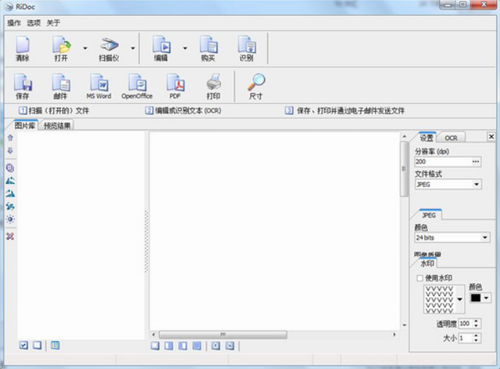Click the 扫描仪 scanner icon
This screenshot has width=500, height=369.
pos(110,45)
